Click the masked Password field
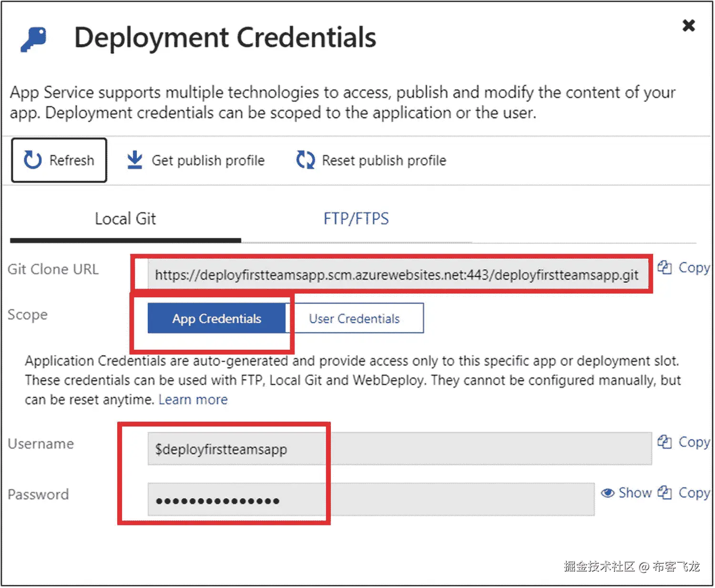The image size is (715, 588). pos(371,500)
